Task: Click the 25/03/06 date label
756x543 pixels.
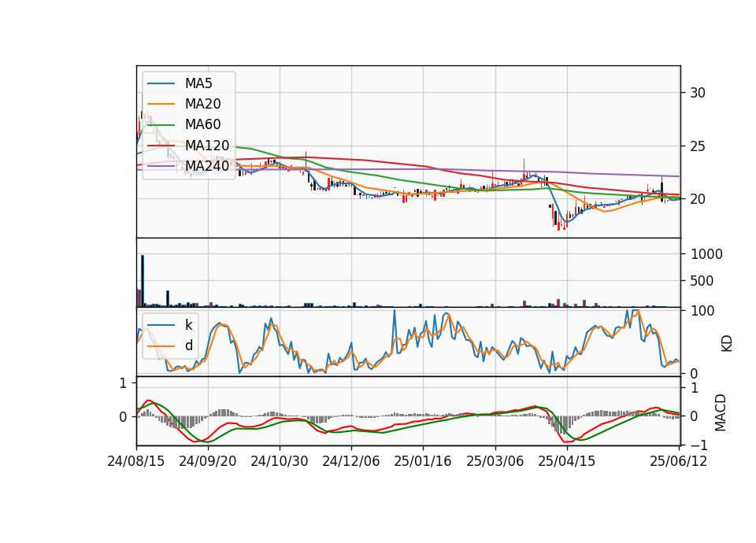Action: pyautogui.click(x=495, y=461)
